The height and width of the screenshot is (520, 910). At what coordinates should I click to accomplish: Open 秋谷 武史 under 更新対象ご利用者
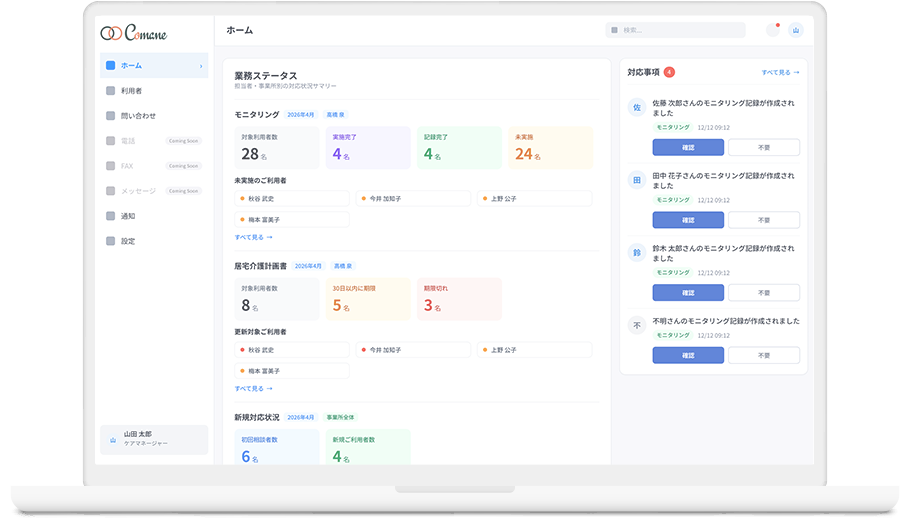[x=292, y=350]
